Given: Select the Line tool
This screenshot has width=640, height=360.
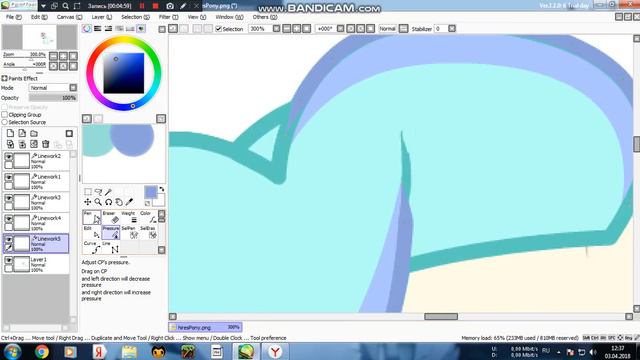Looking at the screenshot, I should pos(110,247).
